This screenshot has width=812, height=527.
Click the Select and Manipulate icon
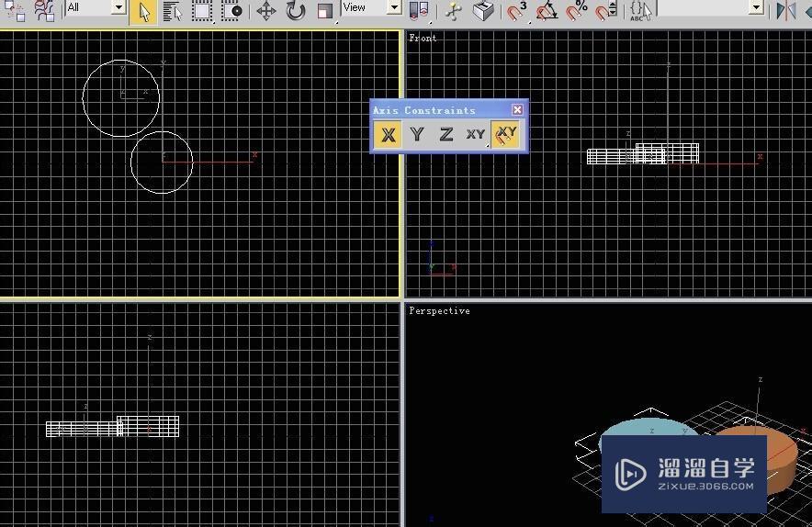point(453,11)
